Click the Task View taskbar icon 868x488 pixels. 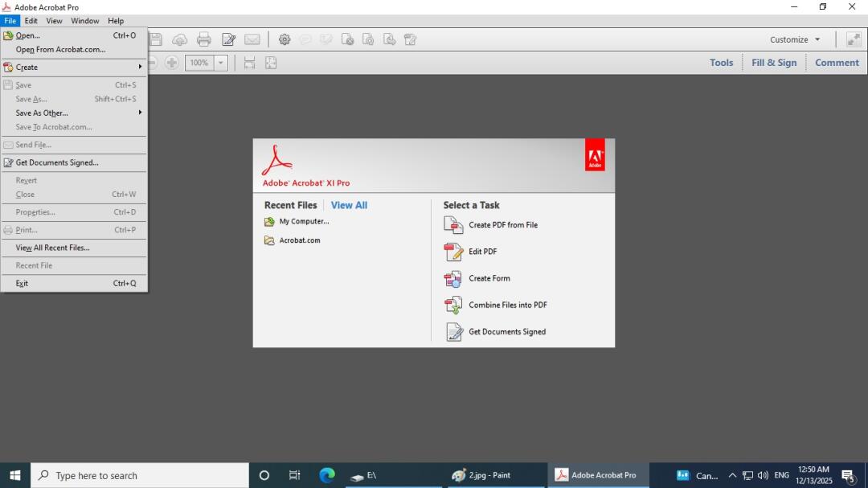[x=294, y=475]
